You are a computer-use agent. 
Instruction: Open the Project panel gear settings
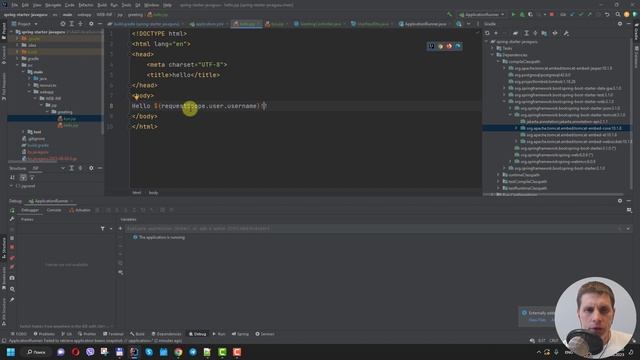click(x=91, y=24)
